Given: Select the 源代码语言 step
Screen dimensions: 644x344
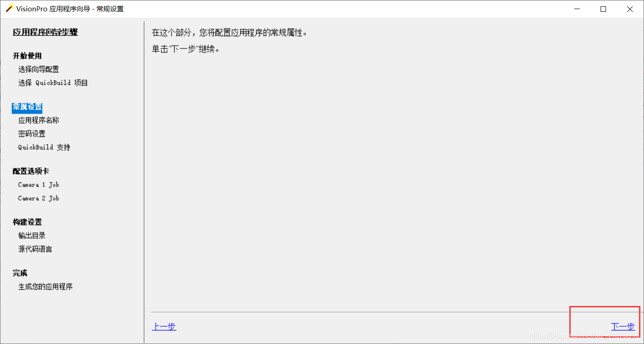Looking at the screenshot, I should pyautogui.click(x=35, y=249).
